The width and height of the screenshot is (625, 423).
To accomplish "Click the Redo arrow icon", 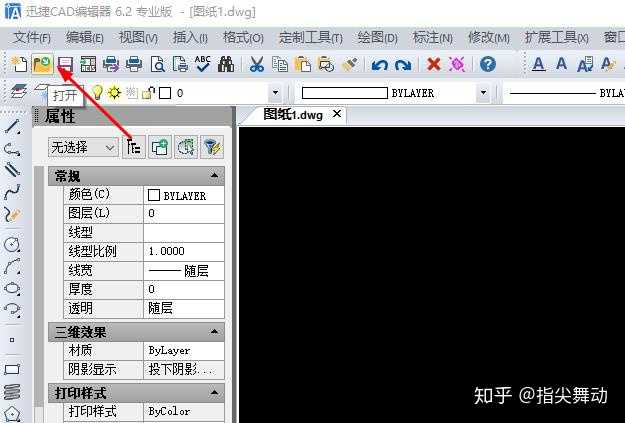I will point(403,65).
